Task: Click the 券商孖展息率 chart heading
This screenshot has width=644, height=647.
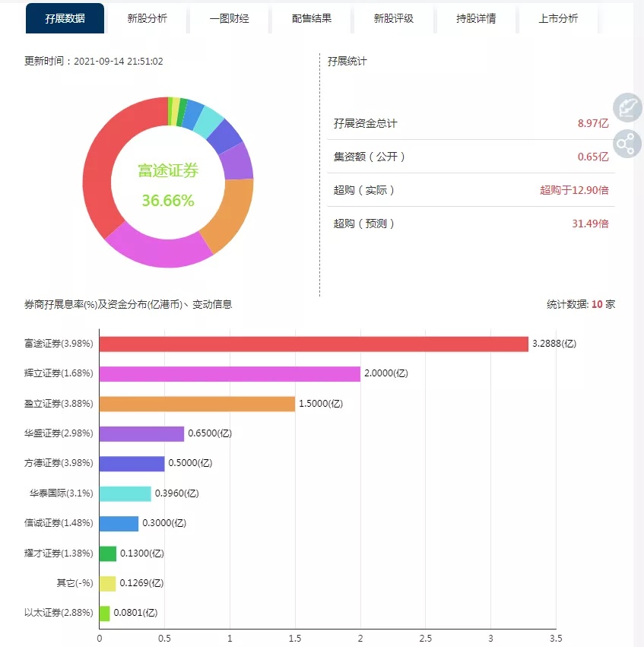Action: point(128,305)
